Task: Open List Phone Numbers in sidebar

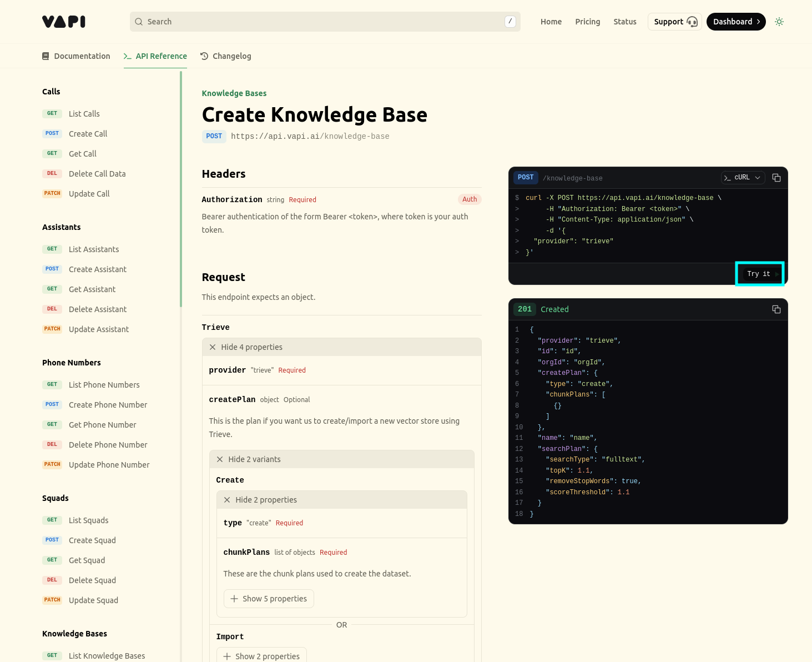Action: [x=104, y=385]
